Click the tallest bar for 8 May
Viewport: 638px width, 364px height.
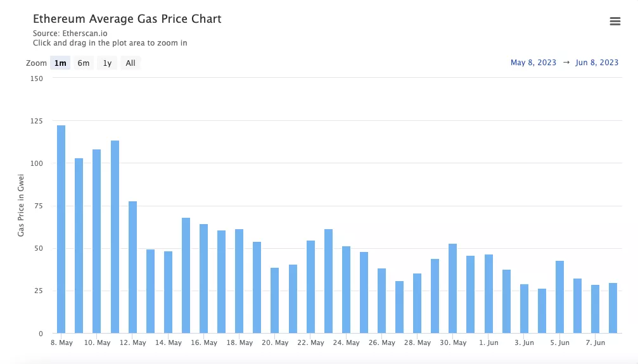click(61, 228)
